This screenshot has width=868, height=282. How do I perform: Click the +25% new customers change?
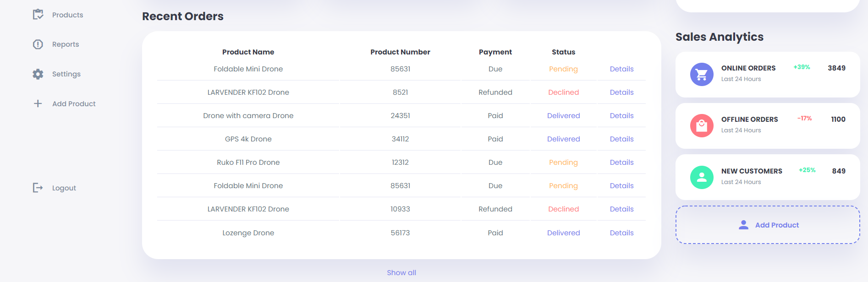tap(807, 170)
